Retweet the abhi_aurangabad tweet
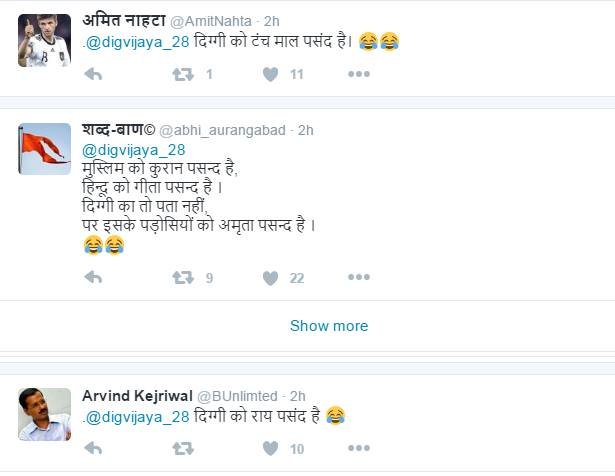This screenshot has width=615, height=476. tap(182, 277)
